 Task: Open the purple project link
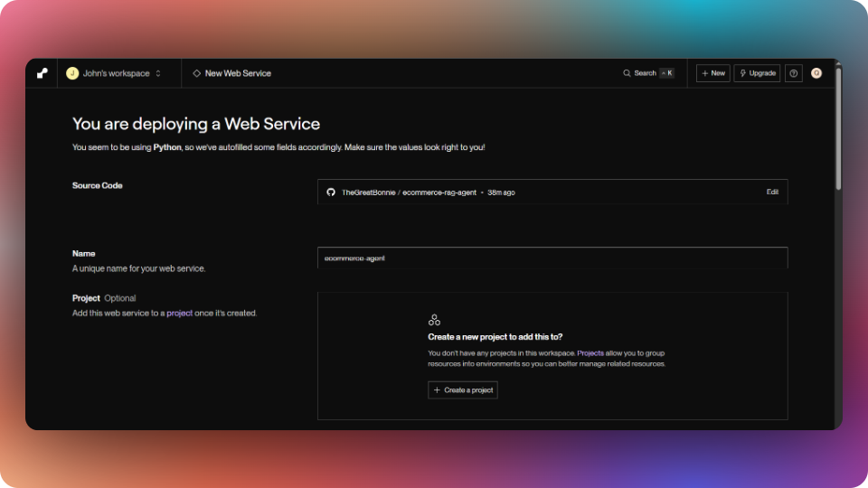point(179,314)
